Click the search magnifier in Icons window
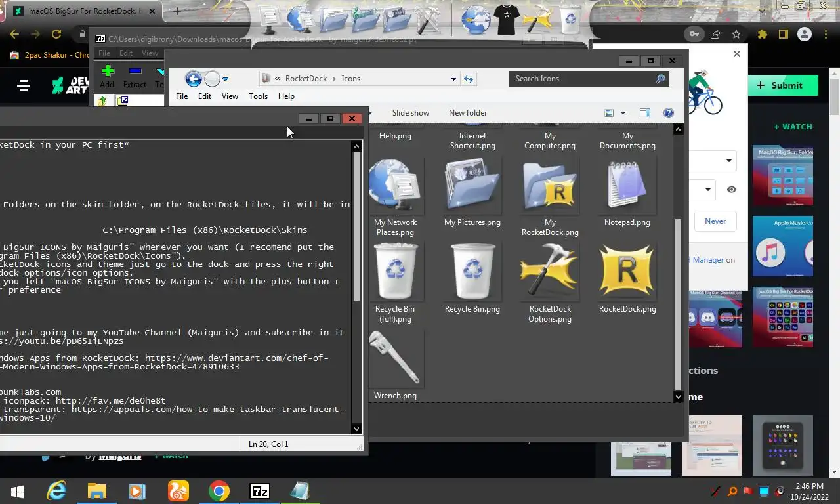This screenshot has width=840, height=504. [x=660, y=79]
